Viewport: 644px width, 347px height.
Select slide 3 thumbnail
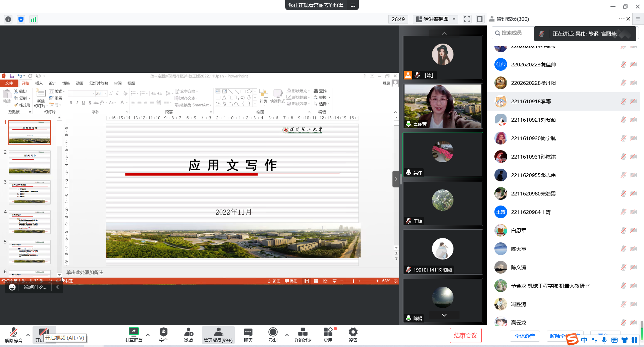click(x=30, y=192)
